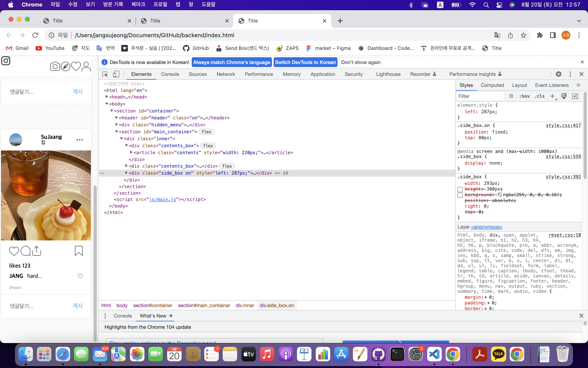Open the Sources panel tab
This screenshot has width=588, height=368.
click(x=198, y=74)
